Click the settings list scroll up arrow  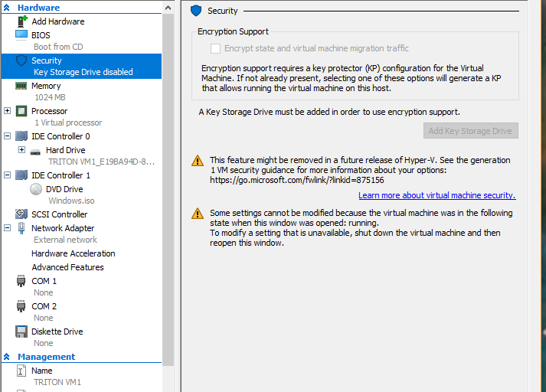click(168, 8)
